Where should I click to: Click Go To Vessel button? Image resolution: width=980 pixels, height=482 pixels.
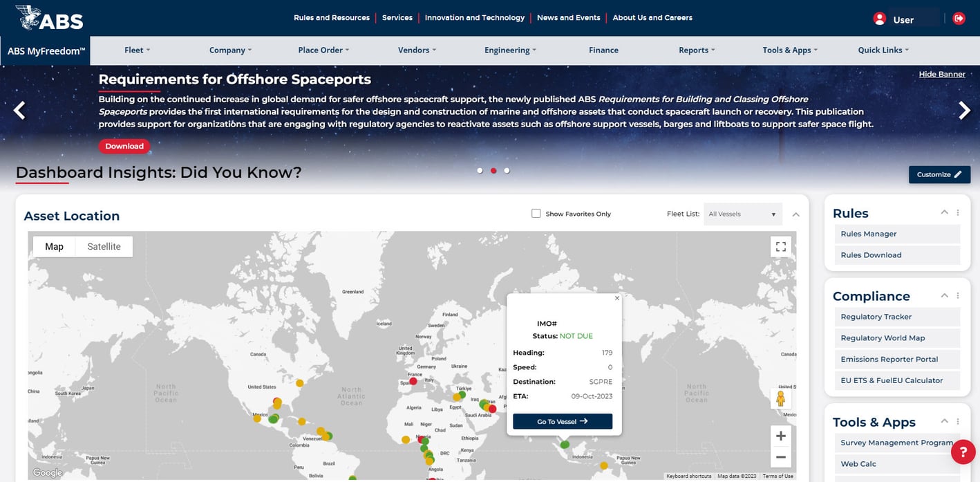click(563, 421)
